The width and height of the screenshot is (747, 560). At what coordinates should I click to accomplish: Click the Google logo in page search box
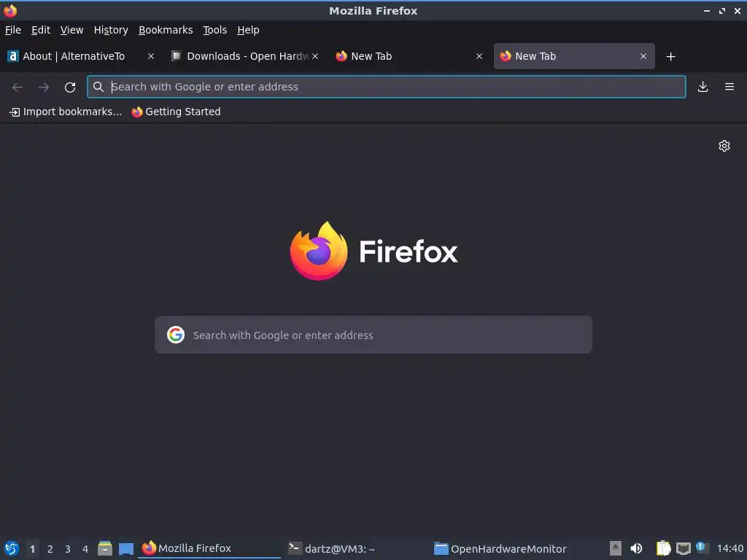176,335
